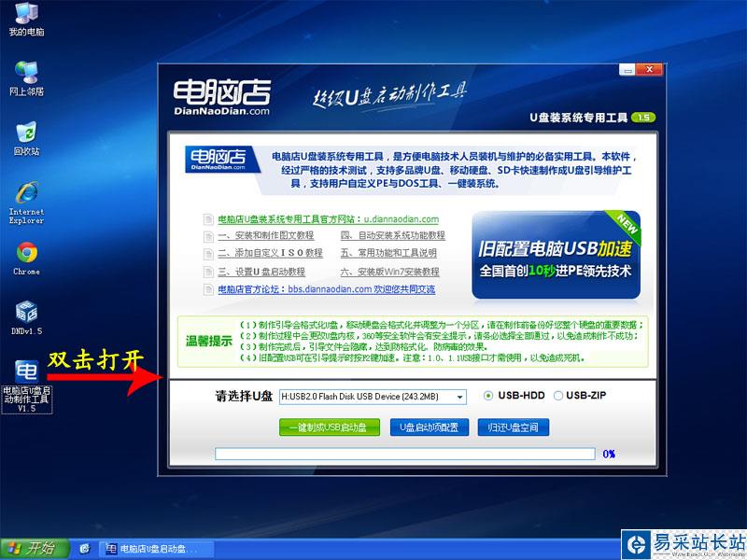
Task: Click the small 电脑店 logo in description box
Action: [x=220, y=159]
